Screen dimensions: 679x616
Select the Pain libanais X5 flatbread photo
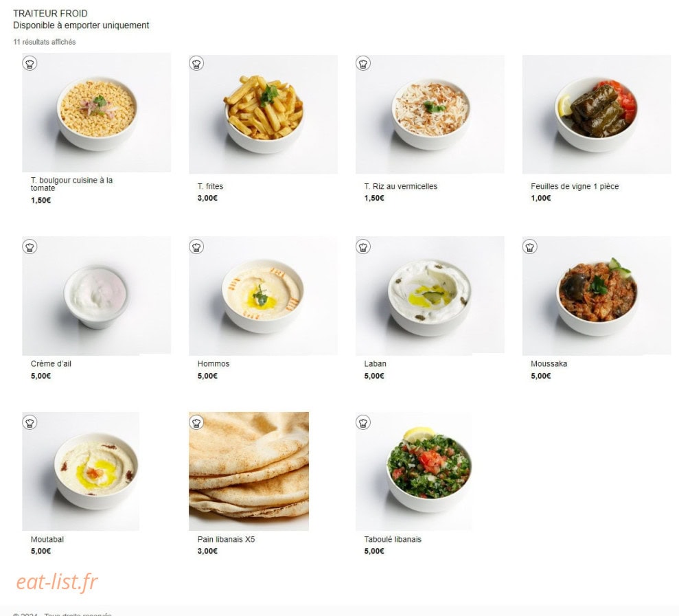249,471
